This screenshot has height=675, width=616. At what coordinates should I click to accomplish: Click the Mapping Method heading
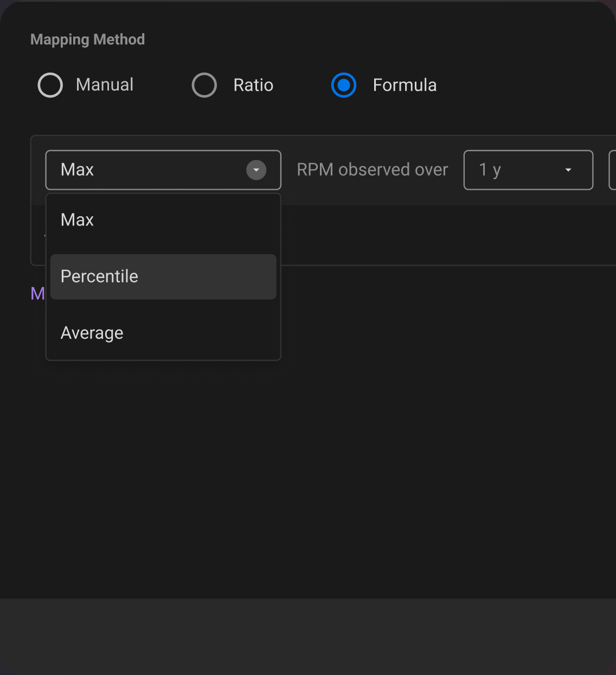point(87,39)
